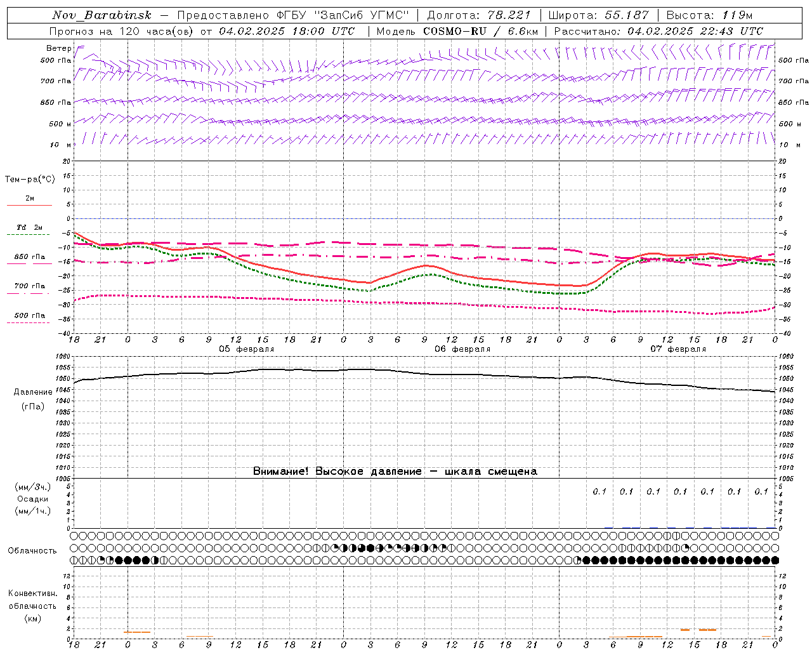The height and width of the screenshot is (650, 812).
Task: Click the '(мм/1ч.)' precipitation unit label
Action: click(x=33, y=511)
